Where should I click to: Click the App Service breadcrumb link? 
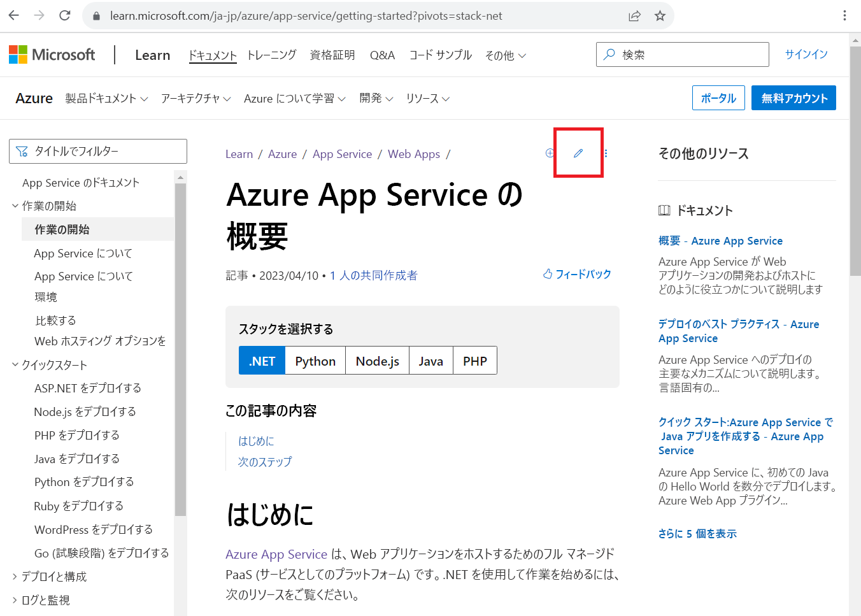[342, 154]
